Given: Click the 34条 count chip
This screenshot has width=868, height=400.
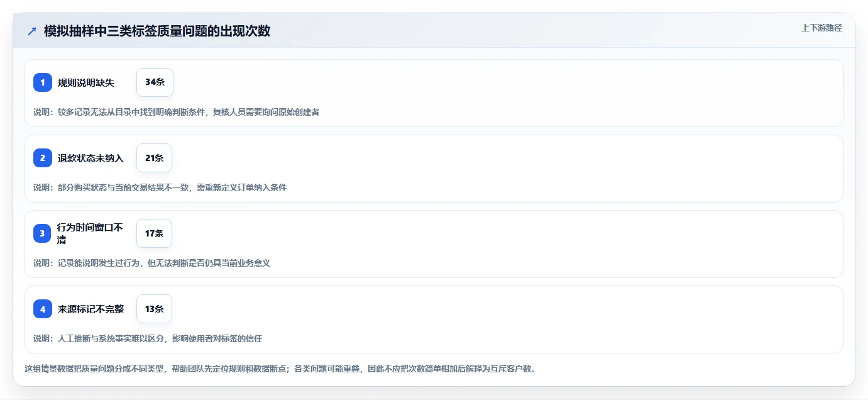Looking at the screenshot, I should pyautogui.click(x=155, y=82).
